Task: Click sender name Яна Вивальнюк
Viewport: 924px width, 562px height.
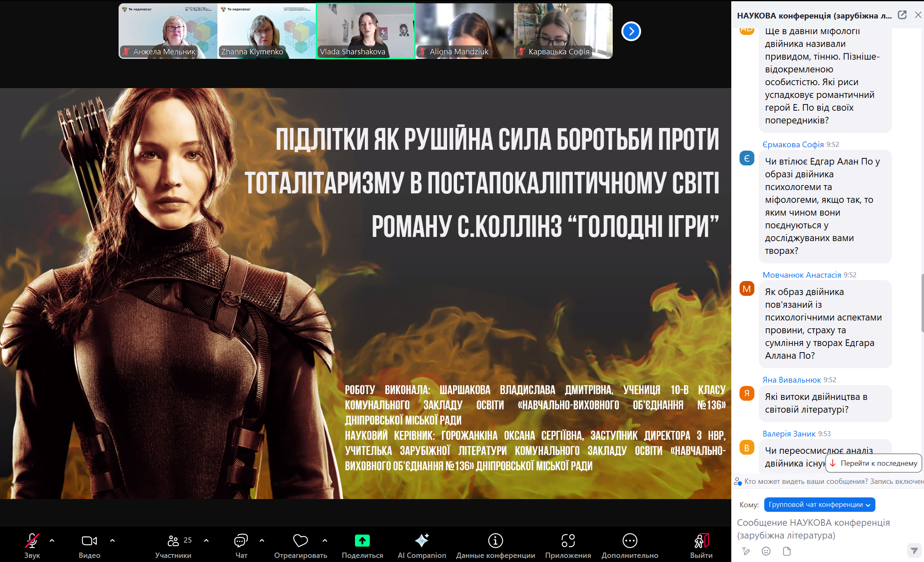Action: (791, 380)
